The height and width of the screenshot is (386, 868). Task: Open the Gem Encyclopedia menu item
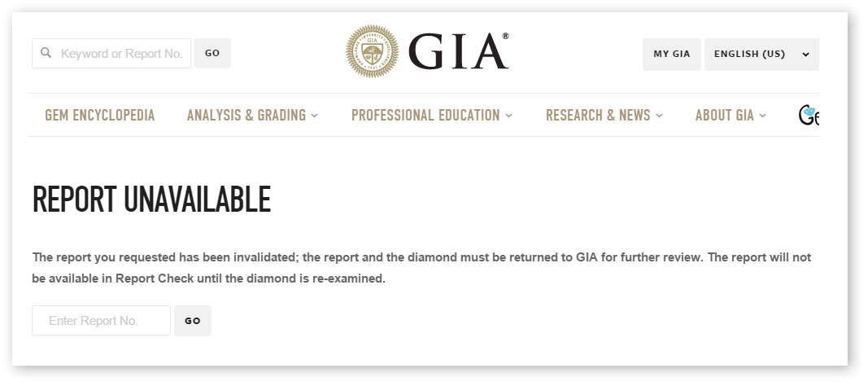tap(99, 115)
